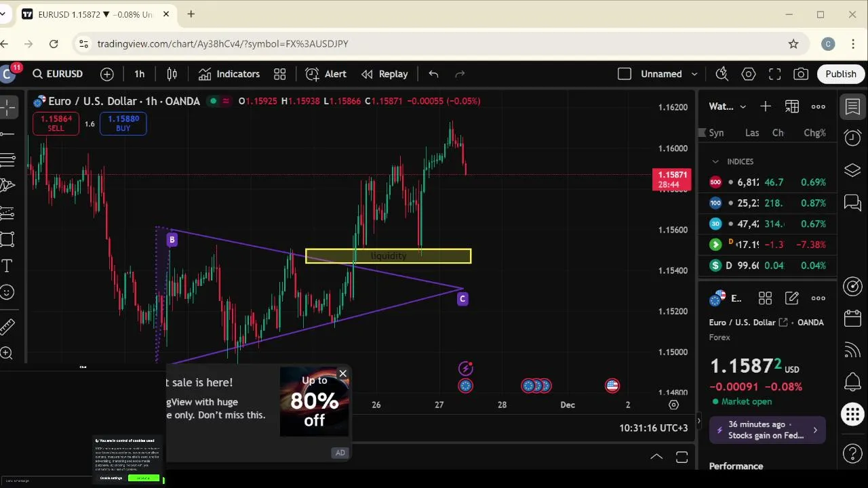Open quick search lightning icon
Screen dimensions: 868x488
[x=722, y=74]
